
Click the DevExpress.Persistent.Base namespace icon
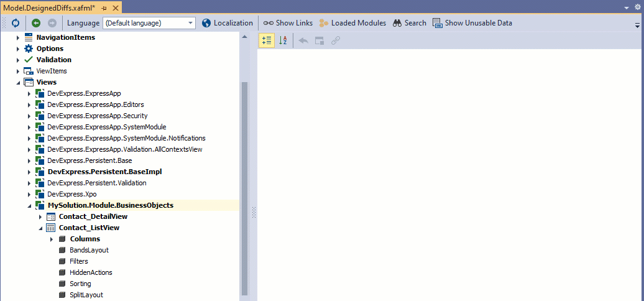click(40, 160)
